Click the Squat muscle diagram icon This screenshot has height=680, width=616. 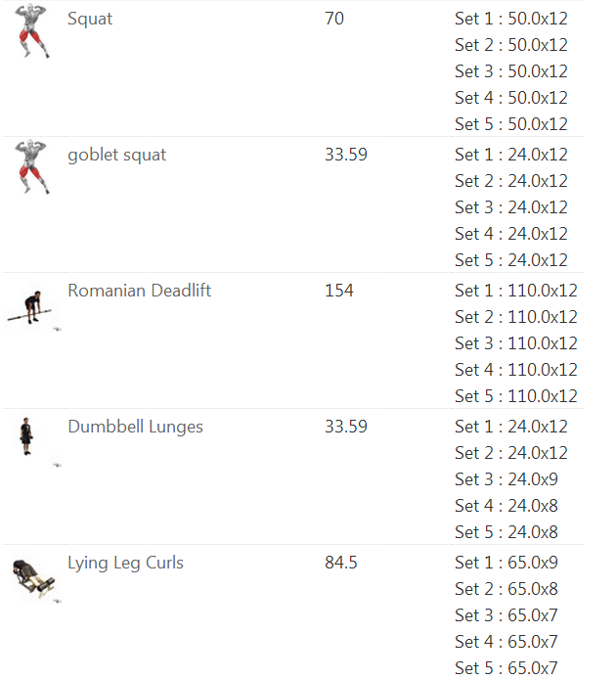[x=31, y=30]
